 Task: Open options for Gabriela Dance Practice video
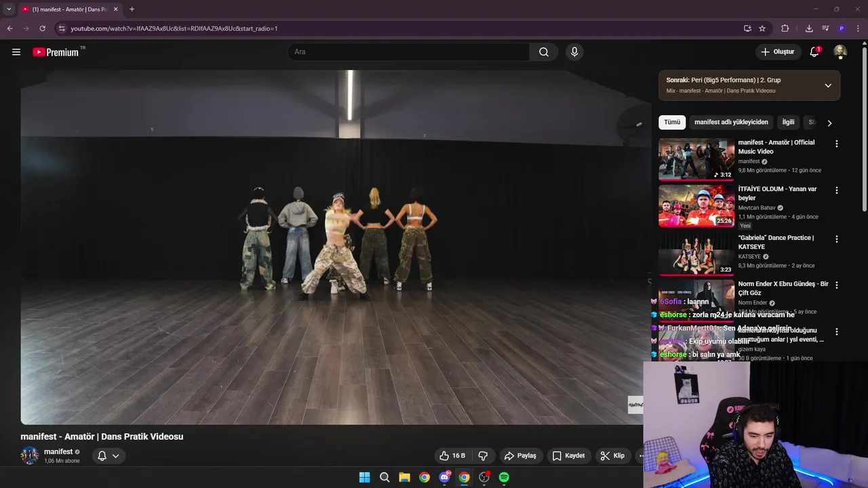(x=836, y=239)
